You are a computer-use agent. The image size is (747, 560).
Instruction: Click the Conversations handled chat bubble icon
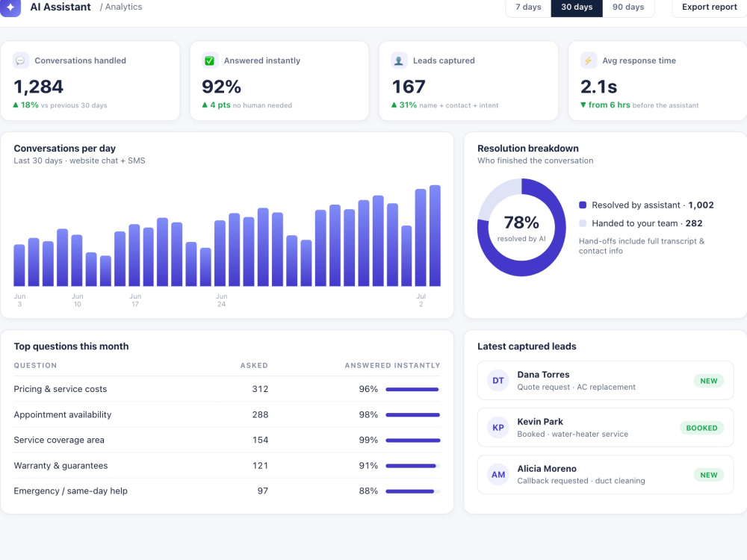coord(20,60)
